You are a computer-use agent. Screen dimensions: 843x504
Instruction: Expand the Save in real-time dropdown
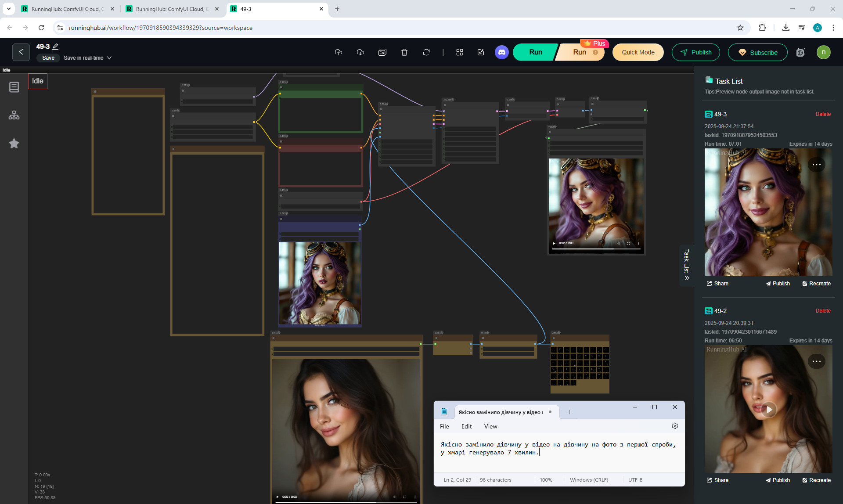[x=109, y=58]
